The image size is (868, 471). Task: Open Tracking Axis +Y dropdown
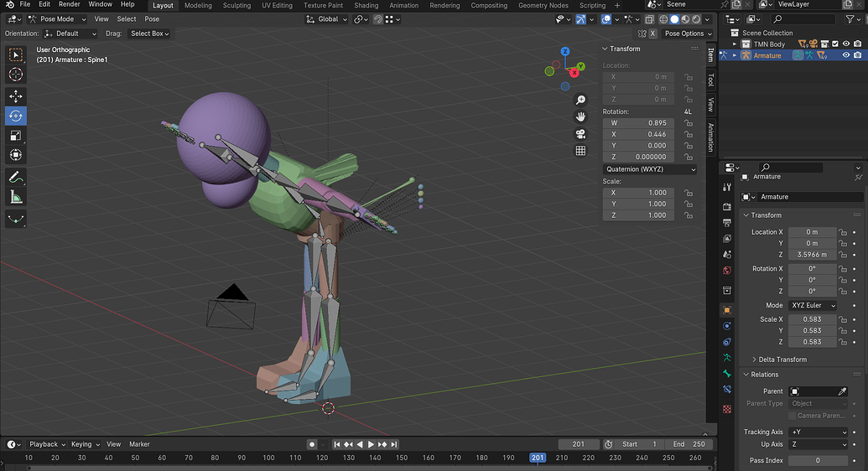tap(819, 432)
